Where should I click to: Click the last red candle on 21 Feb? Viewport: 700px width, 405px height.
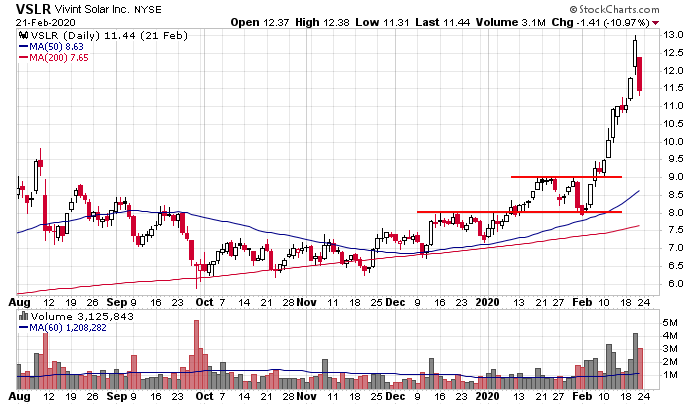click(639, 74)
